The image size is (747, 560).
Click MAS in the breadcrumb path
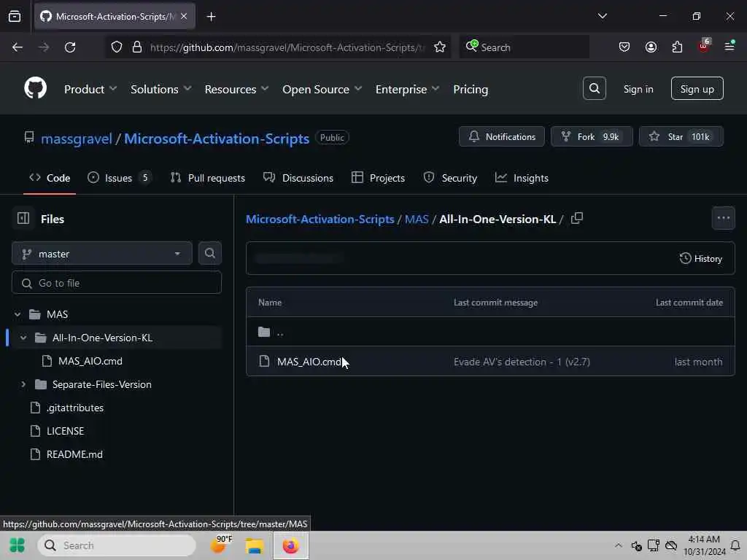417,219
